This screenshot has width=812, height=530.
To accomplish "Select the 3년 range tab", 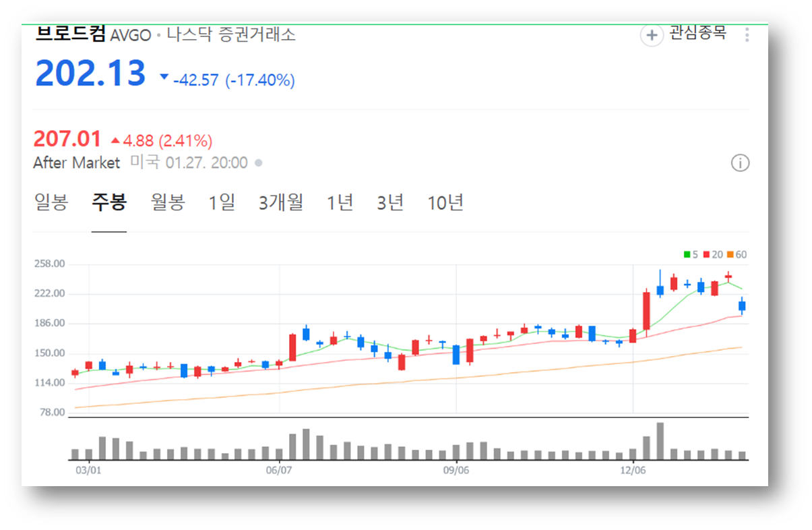I will pos(390,202).
